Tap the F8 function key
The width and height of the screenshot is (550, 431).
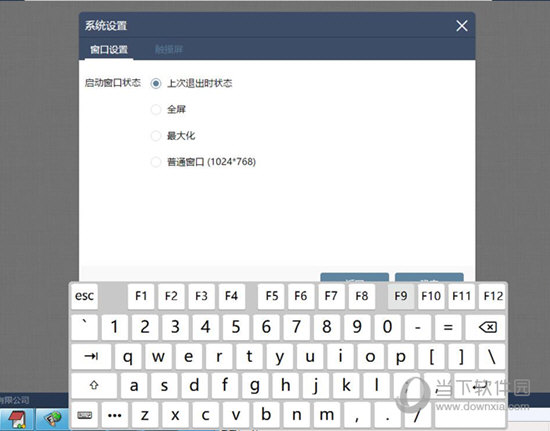(x=362, y=296)
